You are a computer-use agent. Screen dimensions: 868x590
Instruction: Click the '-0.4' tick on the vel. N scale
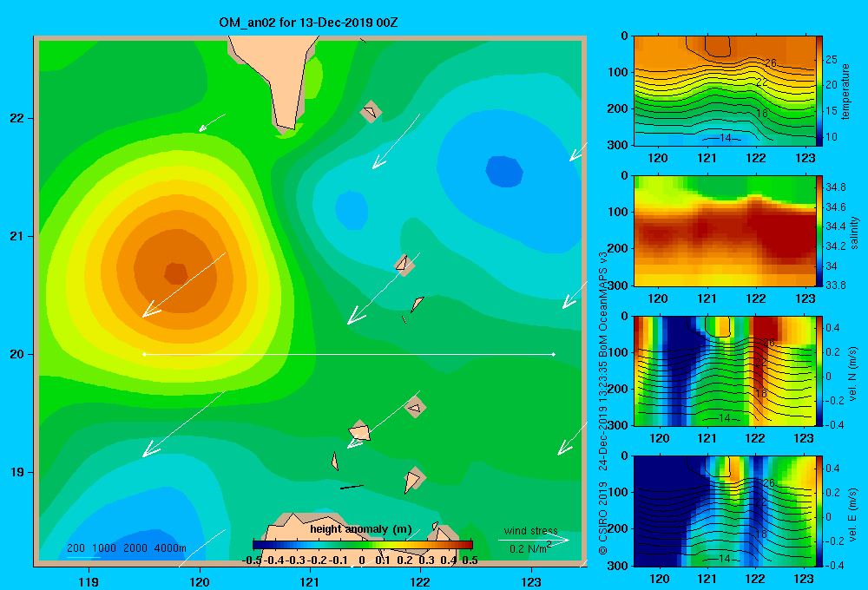coord(835,425)
